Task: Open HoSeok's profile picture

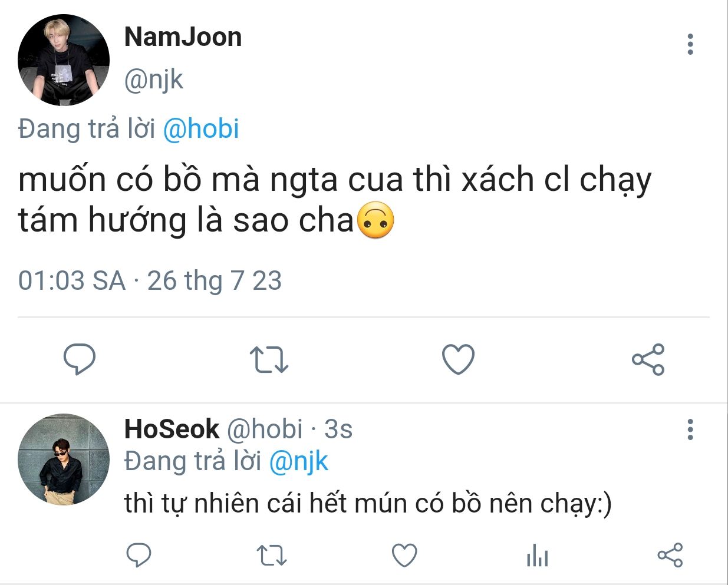Action: pyautogui.click(x=64, y=460)
